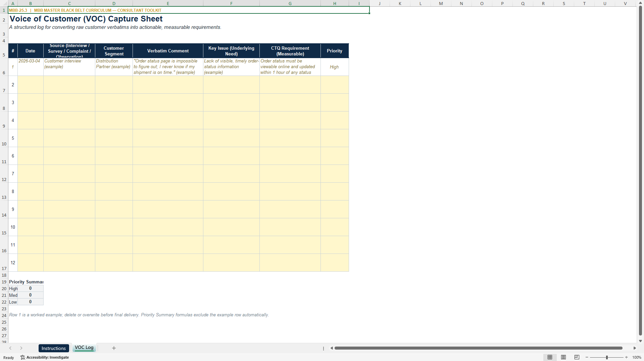Click the Row 1 worked example note
Screen dimensions: 644x361
coord(139,315)
